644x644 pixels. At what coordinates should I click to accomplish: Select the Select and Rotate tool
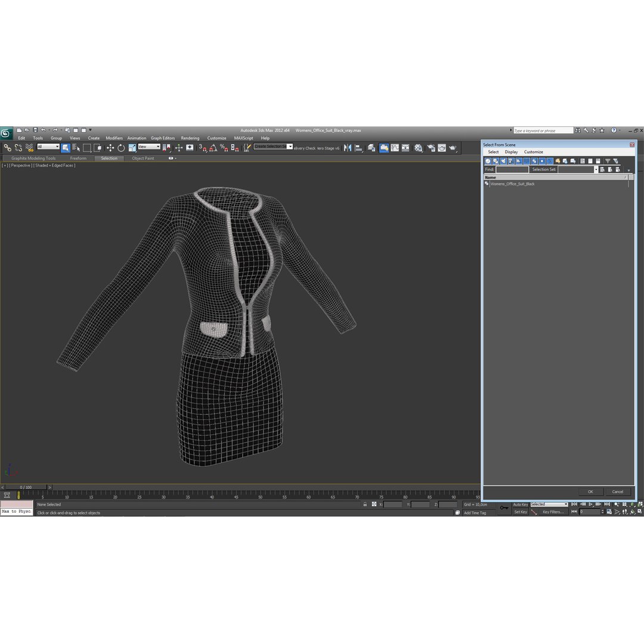click(x=120, y=148)
